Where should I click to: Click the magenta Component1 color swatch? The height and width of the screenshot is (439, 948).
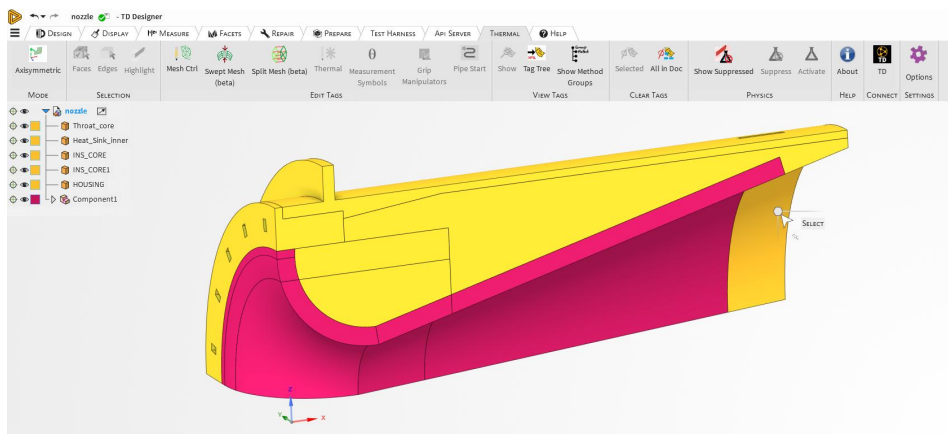35,200
